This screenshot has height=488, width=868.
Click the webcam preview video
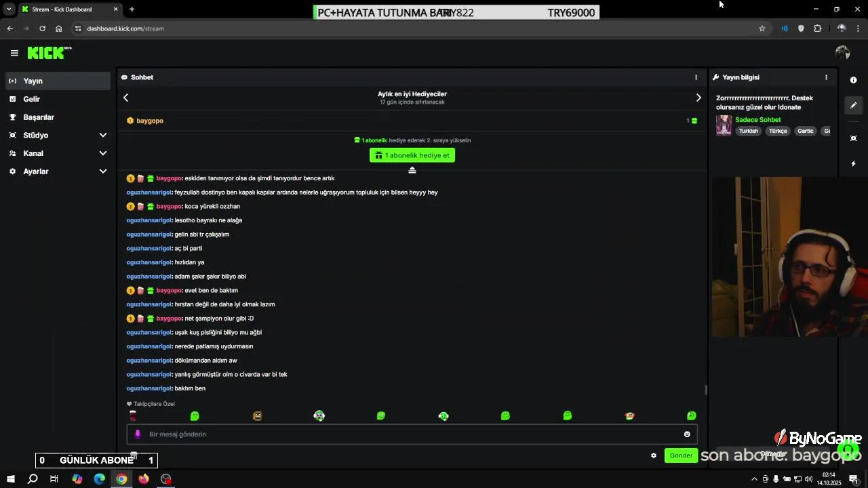(x=790, y=257)
